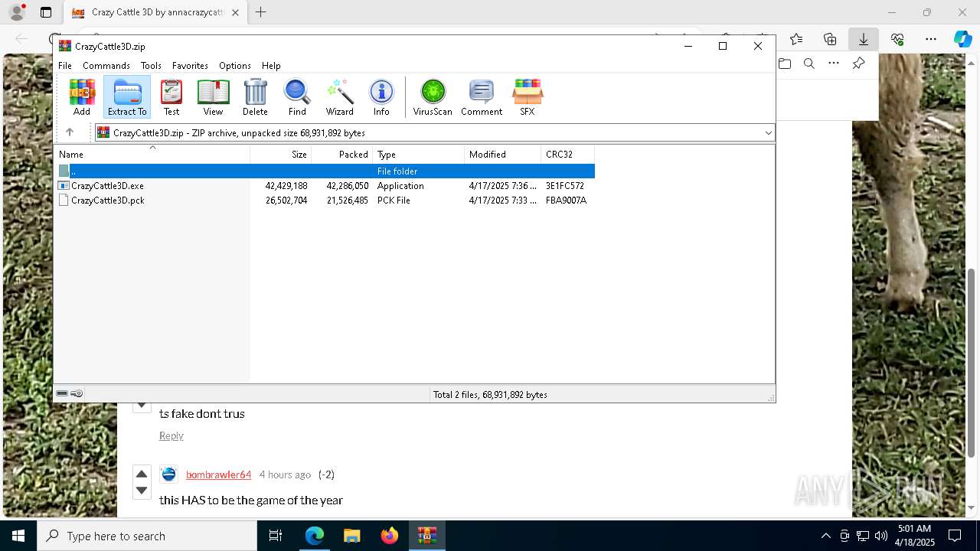Click the Delete trash icon
The height and width of the screenshot is (551, 980).
(255, 97)
